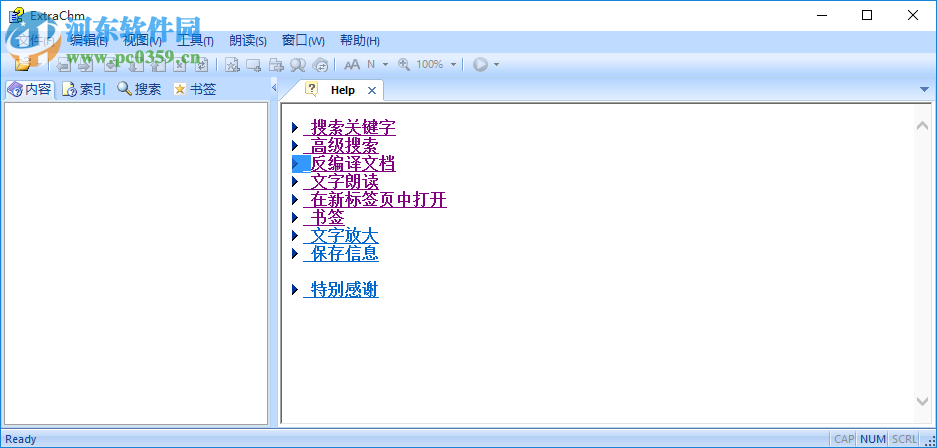937x448 pixels.
Task: Expand the play button options arrow
Action: [x=496, y=65]
